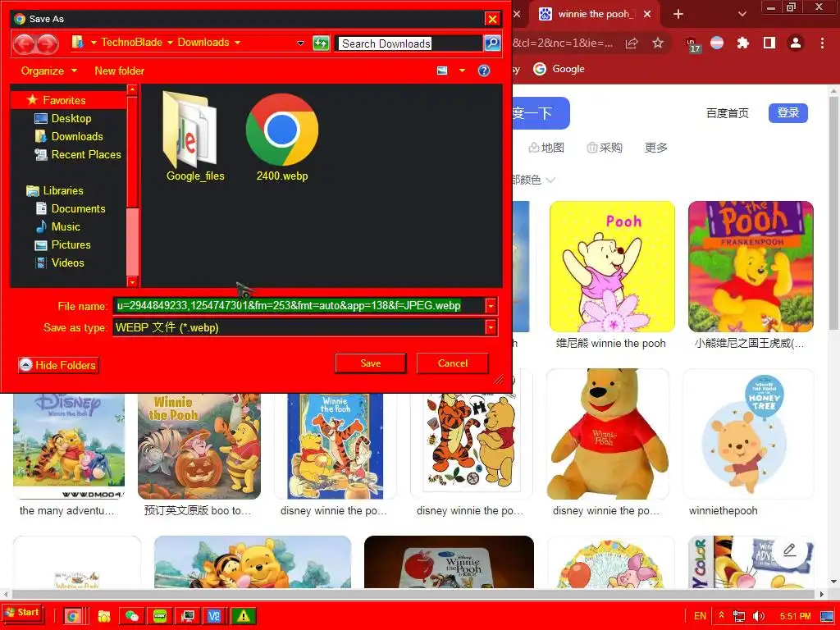Screen dimensions: 840x630
Task: Open the 更多 menu on Baidu
Action: [655, 148]
